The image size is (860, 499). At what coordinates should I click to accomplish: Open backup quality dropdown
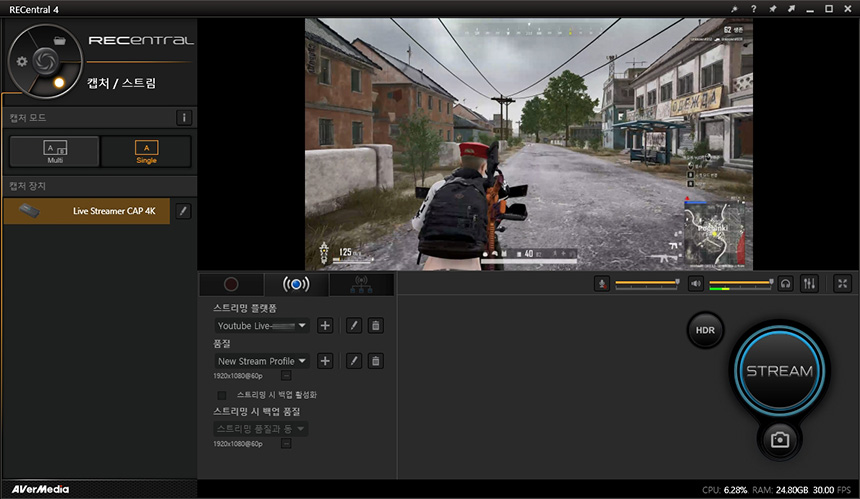(x=261, y=429)
